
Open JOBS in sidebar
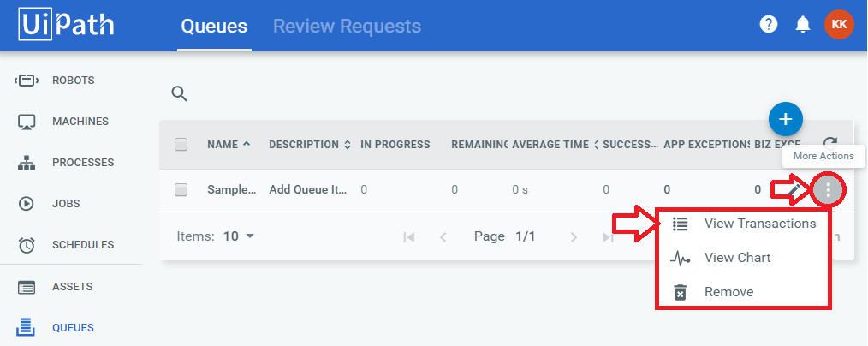tap(66, 203)
